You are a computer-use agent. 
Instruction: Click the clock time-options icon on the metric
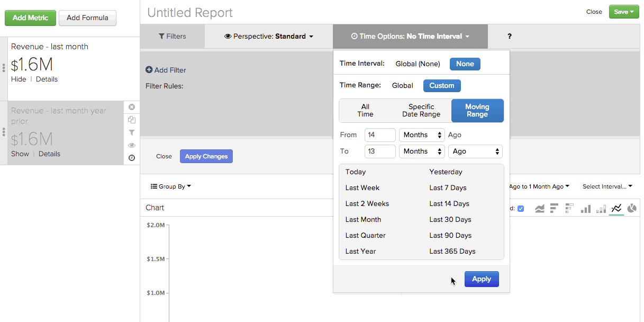pos(131,158)
